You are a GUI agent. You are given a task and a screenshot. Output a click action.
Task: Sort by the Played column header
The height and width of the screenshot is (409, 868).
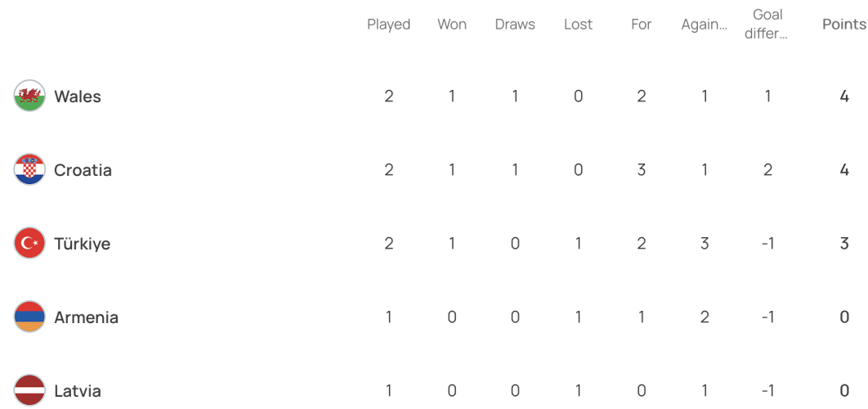(388, 25)
